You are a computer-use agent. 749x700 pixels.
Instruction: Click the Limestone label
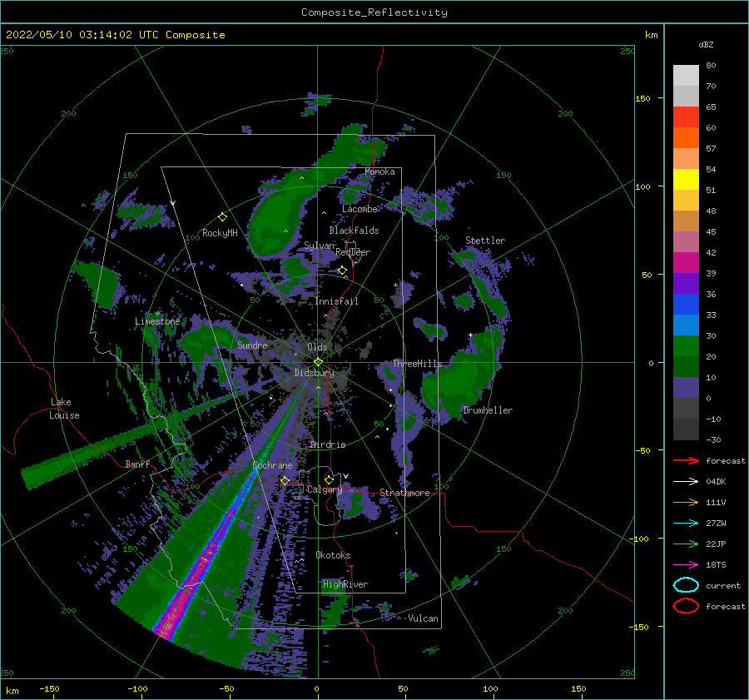coord(157,321)
